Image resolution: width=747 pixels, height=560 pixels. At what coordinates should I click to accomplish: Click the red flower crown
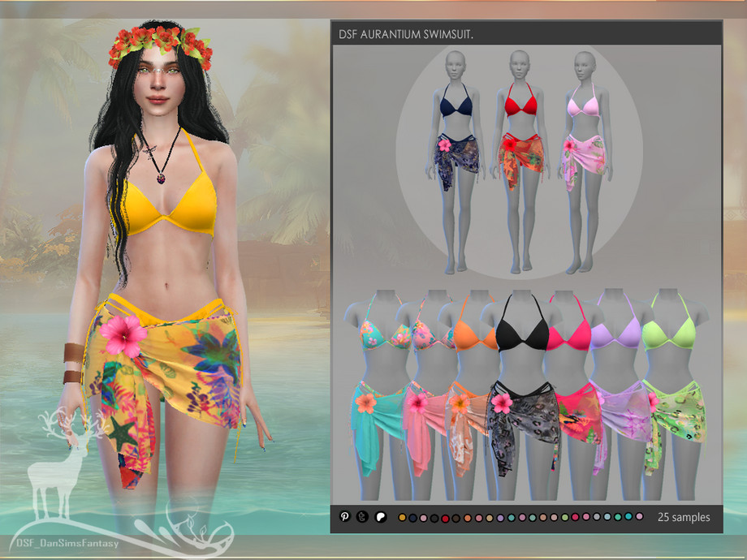(159, 45)
